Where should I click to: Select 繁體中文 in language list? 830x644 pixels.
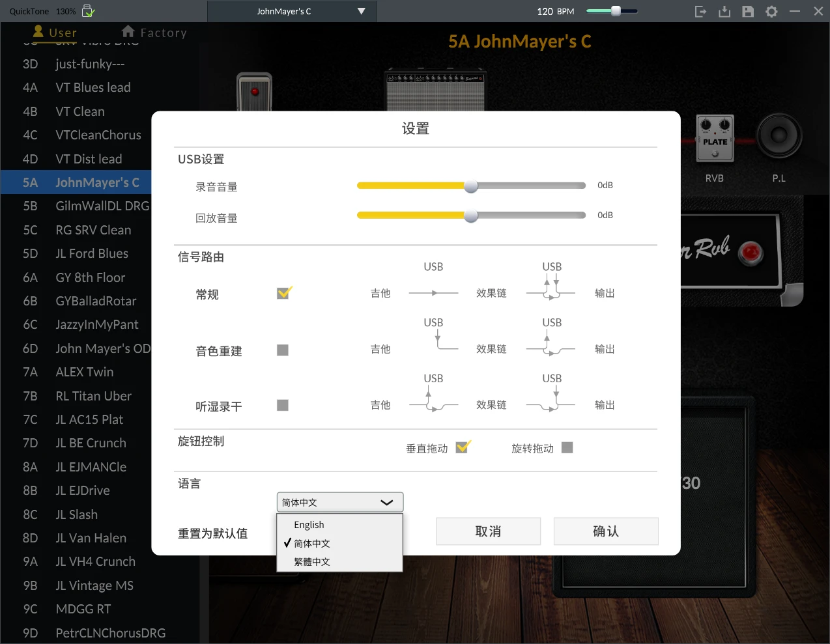[339, 561]
